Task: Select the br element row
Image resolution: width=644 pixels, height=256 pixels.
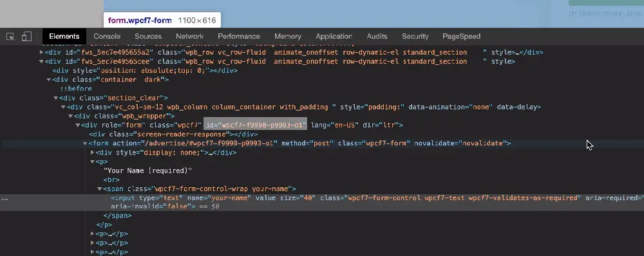Action: (111, 179)
